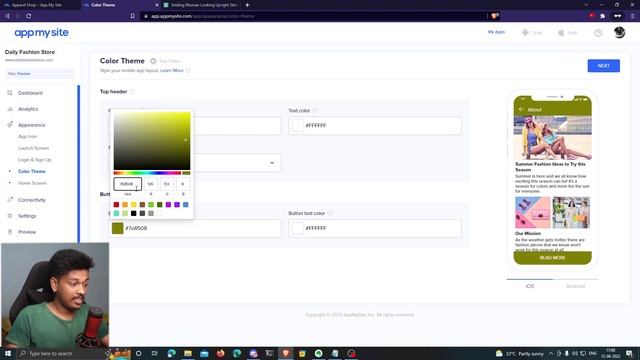Click the Settings gear icon in sidebar
640x360 pixels.
click(x=10, y=216)
